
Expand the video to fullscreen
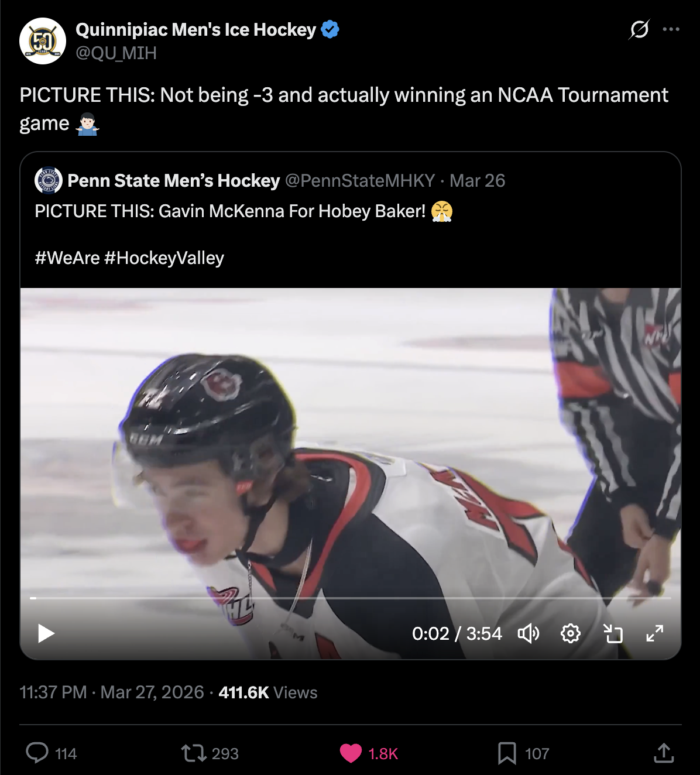click(x=655, y=633)
